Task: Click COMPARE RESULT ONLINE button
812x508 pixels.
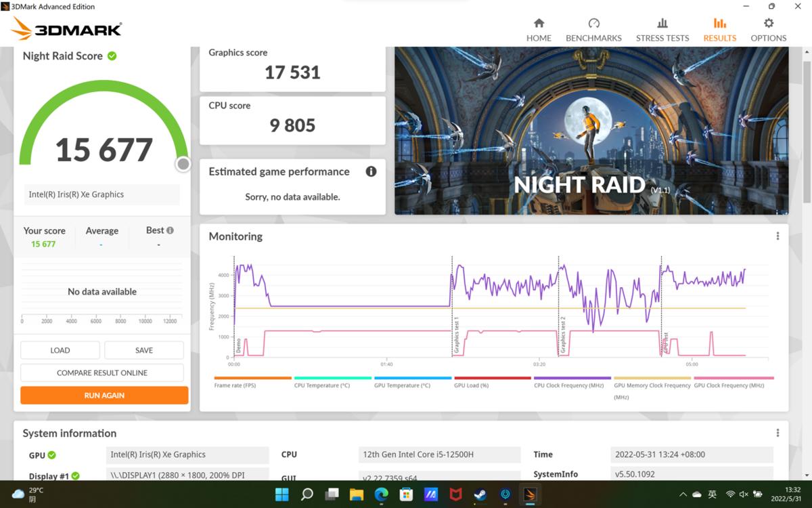Action: pyautogui.click(x=102, y=373)
